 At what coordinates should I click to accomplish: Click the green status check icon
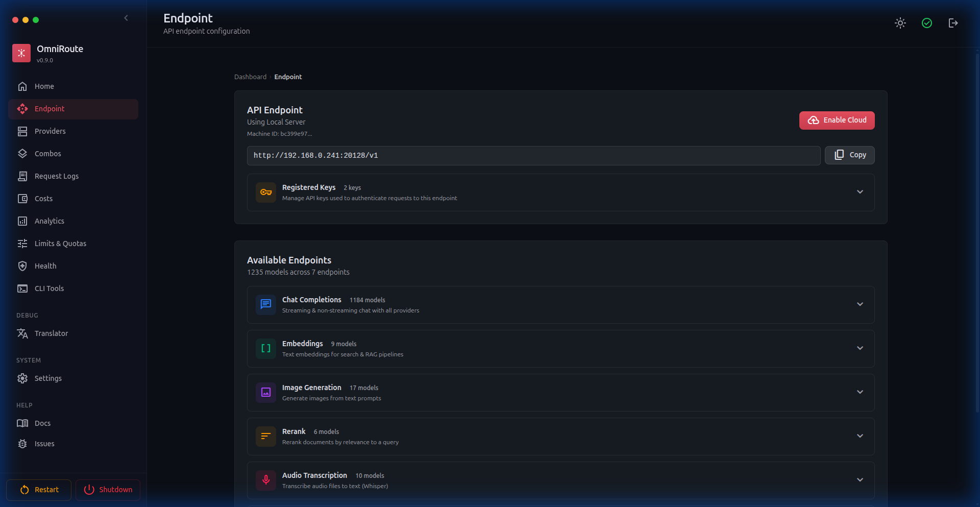(926, 23)
